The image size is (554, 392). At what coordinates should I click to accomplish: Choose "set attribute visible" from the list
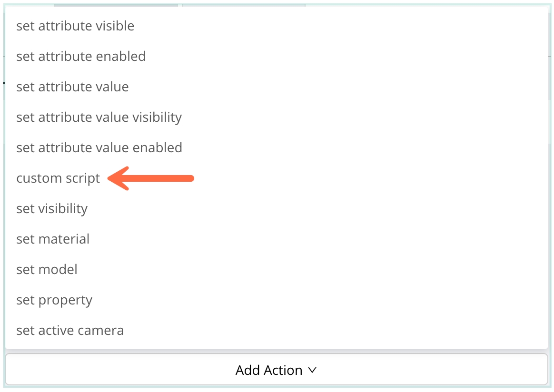coord(75,26)
